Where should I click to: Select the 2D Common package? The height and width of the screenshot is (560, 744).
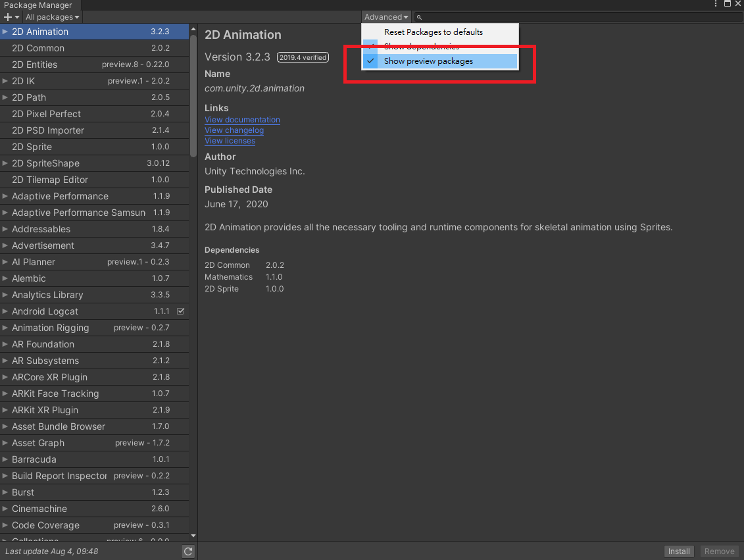[95, 48]
